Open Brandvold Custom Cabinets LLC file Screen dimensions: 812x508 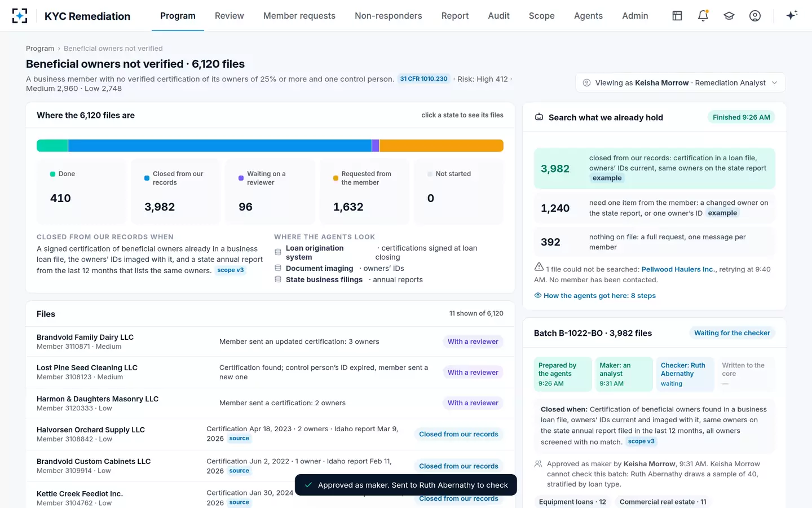[270, 466]
